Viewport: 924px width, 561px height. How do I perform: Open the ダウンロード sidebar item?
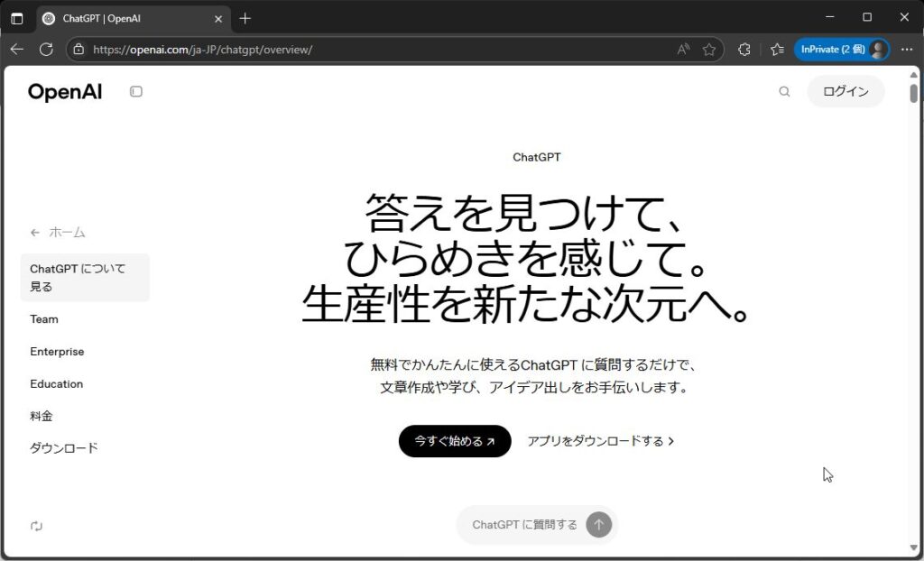click(64, 448)
